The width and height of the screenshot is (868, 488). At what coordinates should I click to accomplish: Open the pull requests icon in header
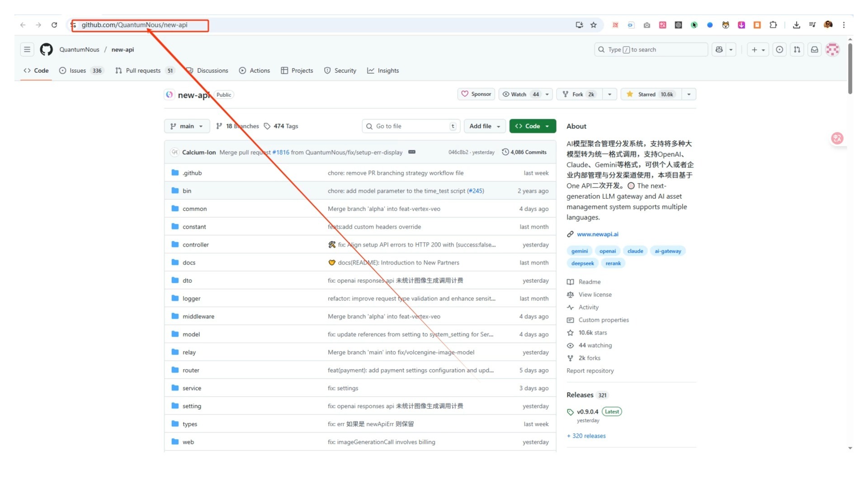pyautogui.click(x=797, y=50)
